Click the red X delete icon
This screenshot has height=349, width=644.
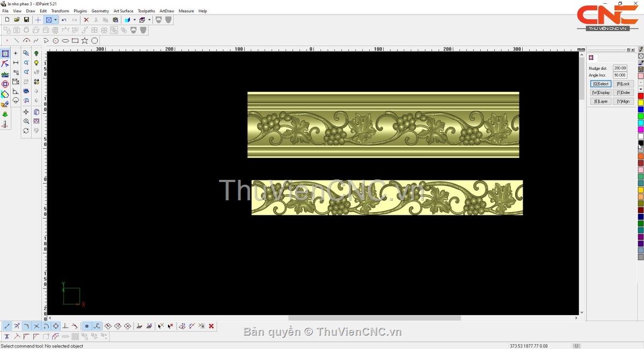point(86,20)
